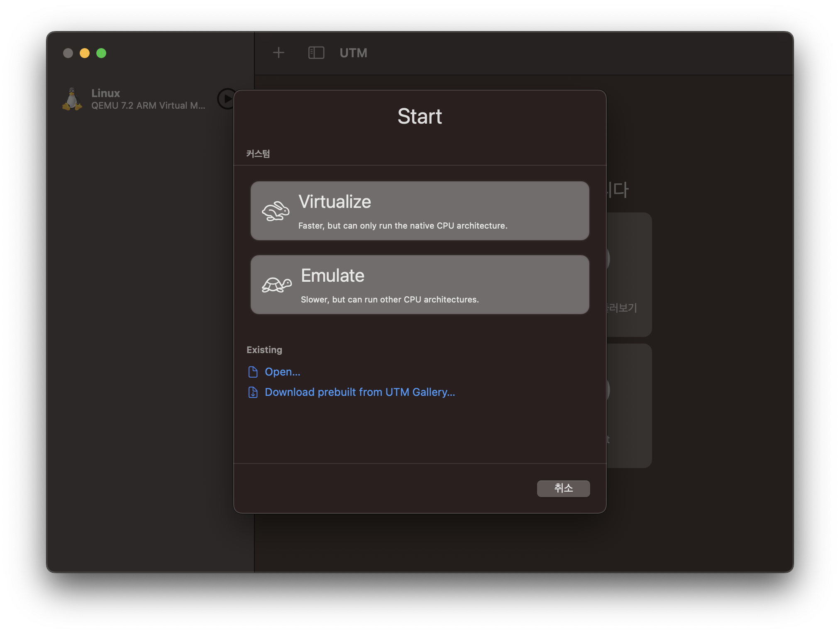Click the Linux penguin icon
This screenshot has width=840, height=634.
click(72, 99)
